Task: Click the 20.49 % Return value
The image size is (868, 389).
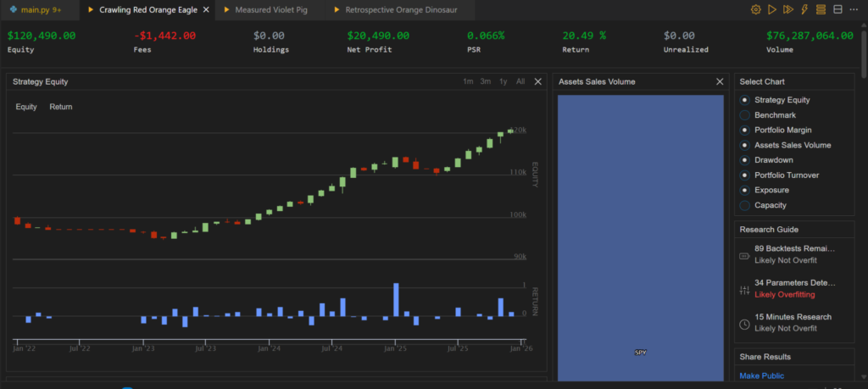Action: (x=584, y=36)
